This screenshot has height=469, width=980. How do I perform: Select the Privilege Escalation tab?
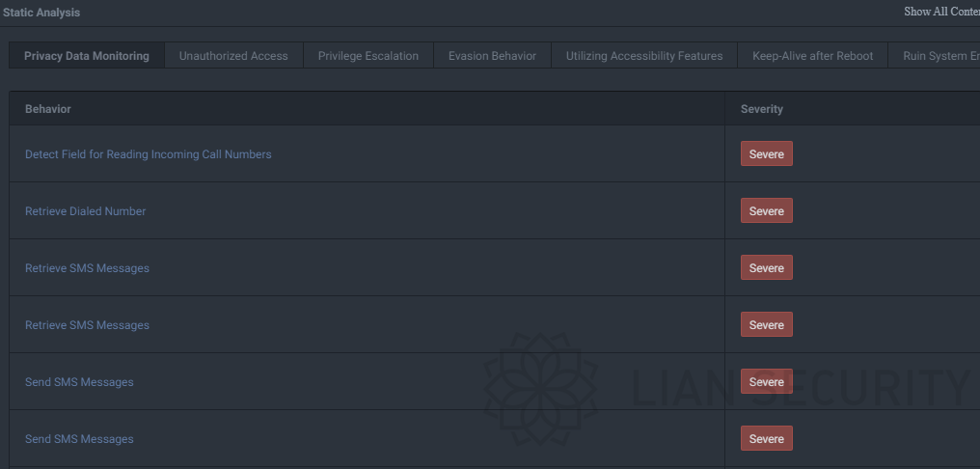coord(368,56)
